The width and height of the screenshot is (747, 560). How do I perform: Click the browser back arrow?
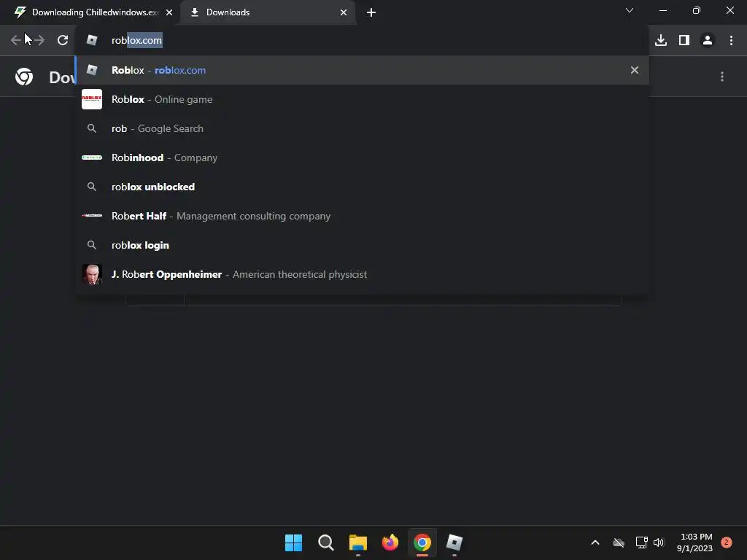click(x=16, y=40)
